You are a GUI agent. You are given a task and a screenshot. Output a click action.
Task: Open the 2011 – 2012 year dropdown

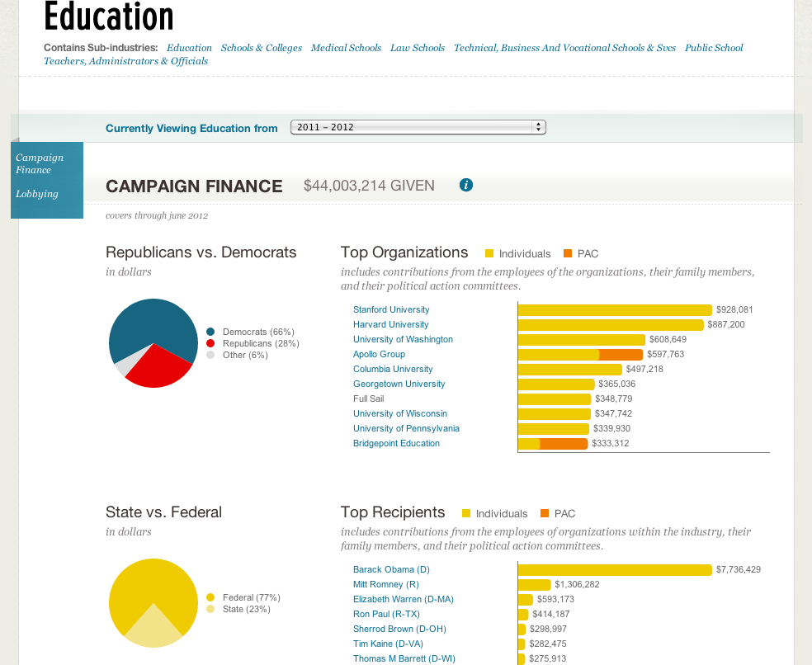point(418,127)
